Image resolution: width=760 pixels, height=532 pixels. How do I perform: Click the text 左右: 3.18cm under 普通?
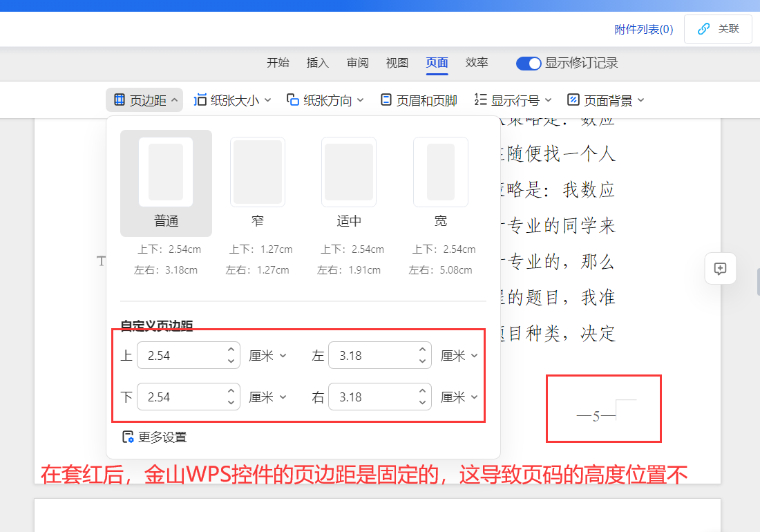166,270
